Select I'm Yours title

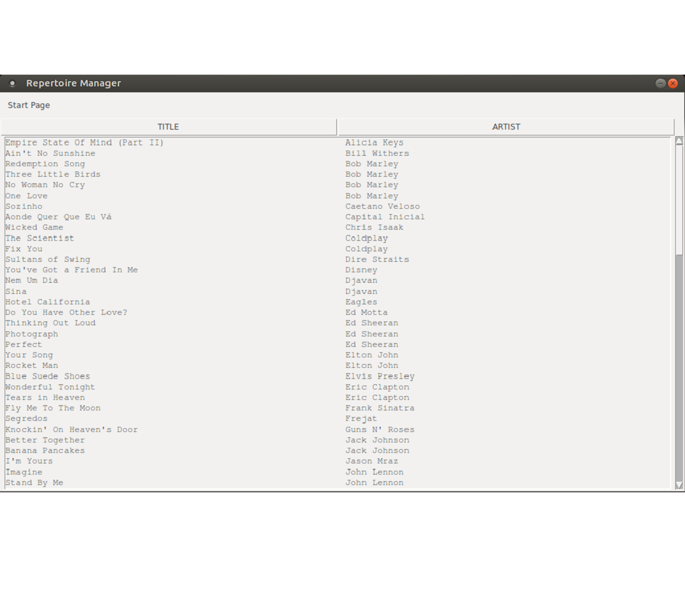click(29, 462)
